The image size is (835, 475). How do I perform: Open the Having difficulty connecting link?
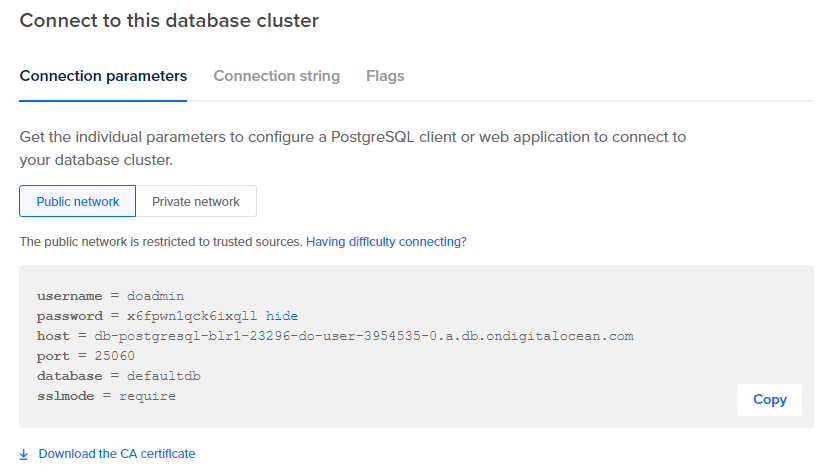tap(386, 242)
